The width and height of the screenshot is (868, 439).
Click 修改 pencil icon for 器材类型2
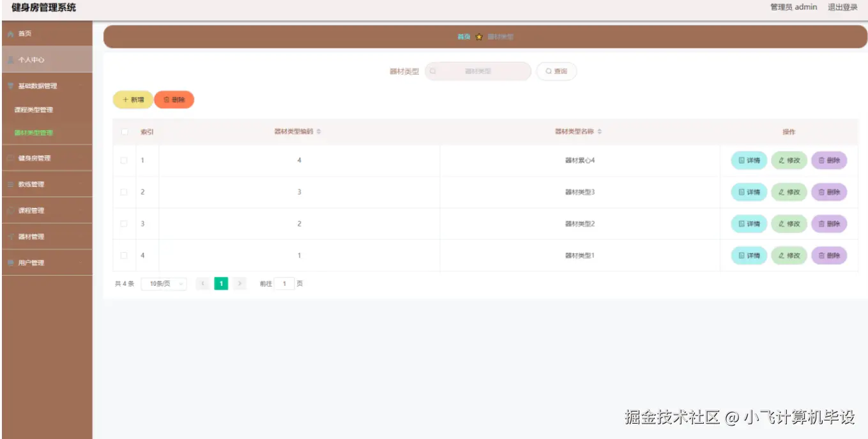[x=781, y=224]
